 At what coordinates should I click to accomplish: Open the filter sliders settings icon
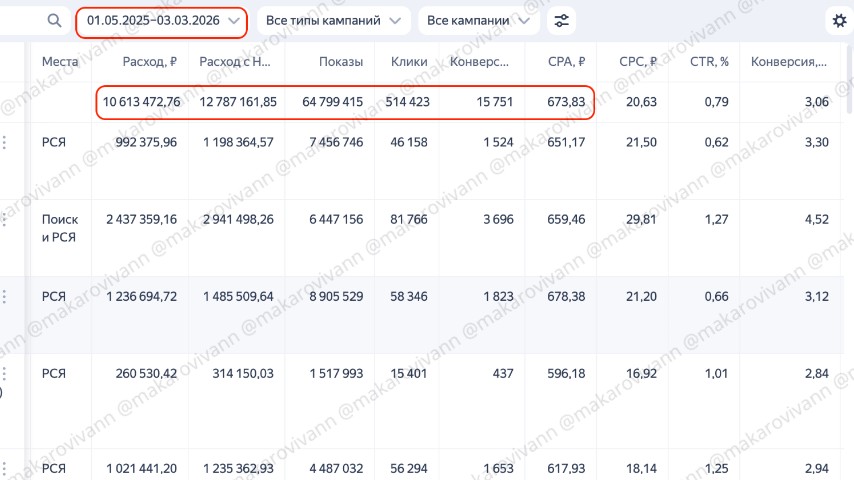point(563,21)
